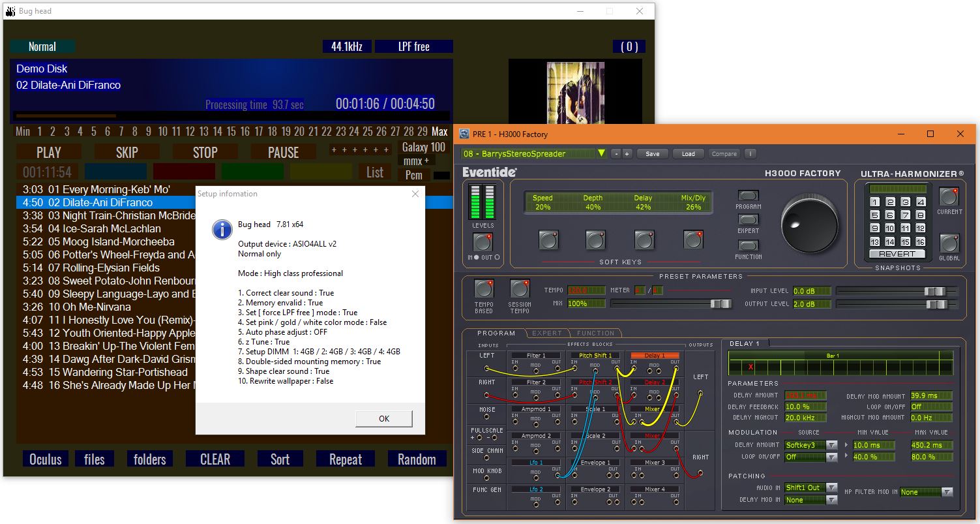Screen dimensions: 980x524
Task: Click the TEMPO value field
Action: [586, 290]
